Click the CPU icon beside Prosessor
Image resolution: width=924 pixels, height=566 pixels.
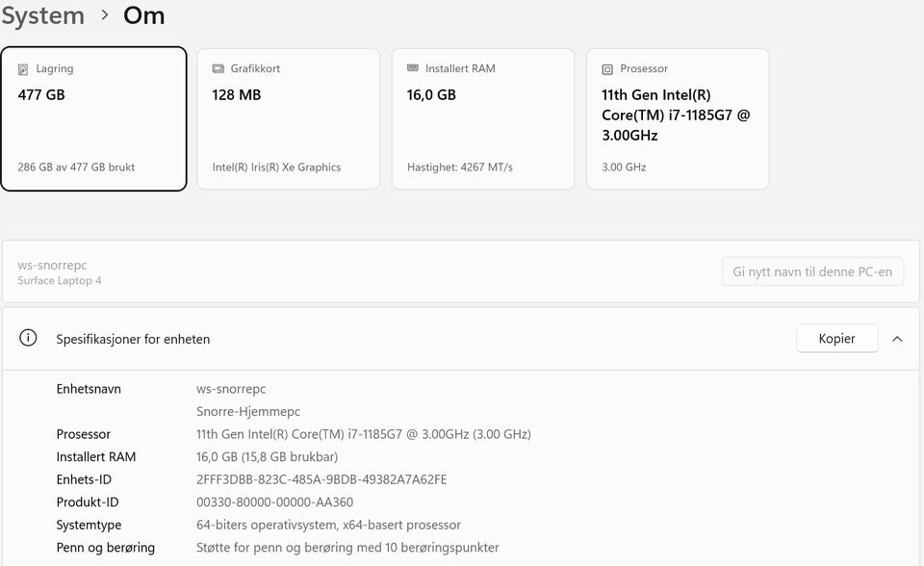tap(607, 69)
